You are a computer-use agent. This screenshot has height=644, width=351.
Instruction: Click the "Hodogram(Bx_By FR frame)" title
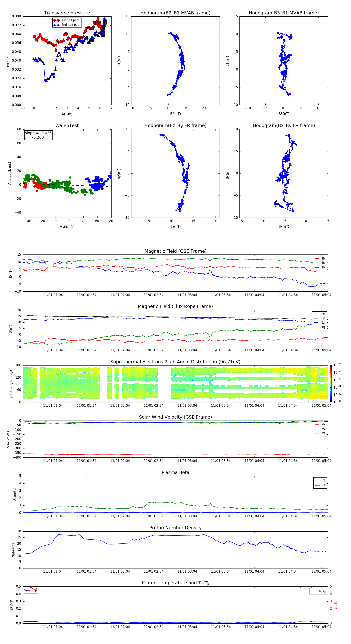[x=284, y=125]
